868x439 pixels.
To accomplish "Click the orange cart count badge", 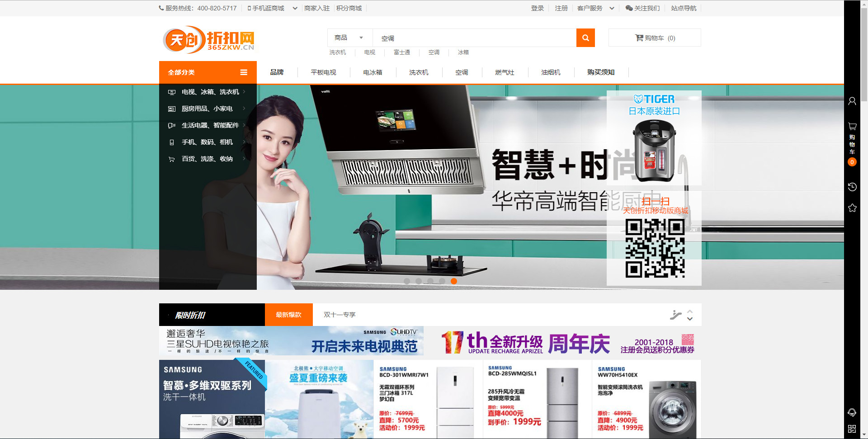I will point(852,162).
